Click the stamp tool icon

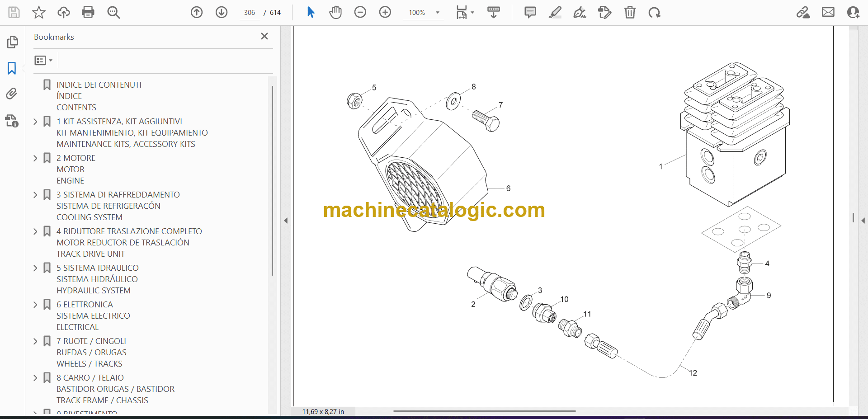click(605, 12)
